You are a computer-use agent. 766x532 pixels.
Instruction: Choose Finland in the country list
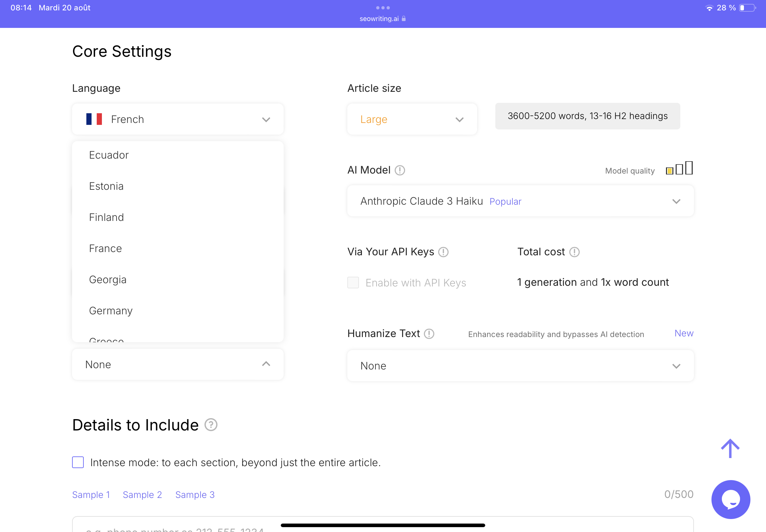tap(178, 217)
